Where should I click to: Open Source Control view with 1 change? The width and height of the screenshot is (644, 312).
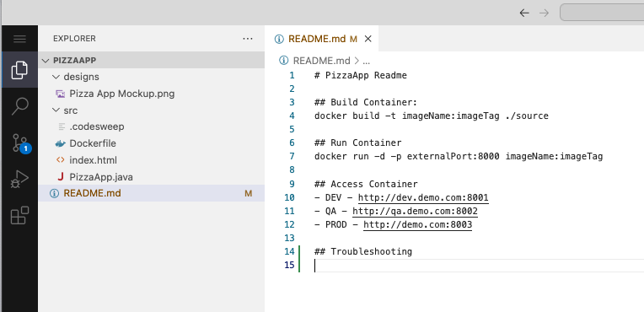[x=19, y=143]
